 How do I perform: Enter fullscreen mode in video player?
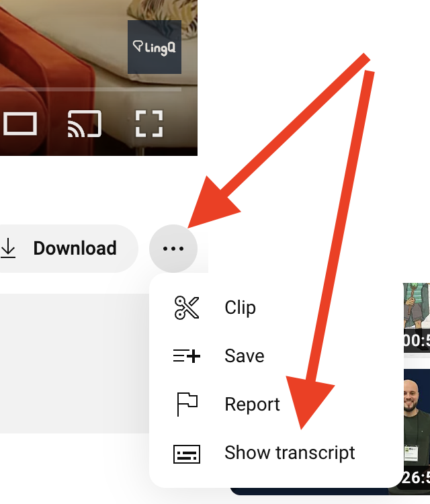(x=149, y=124)
